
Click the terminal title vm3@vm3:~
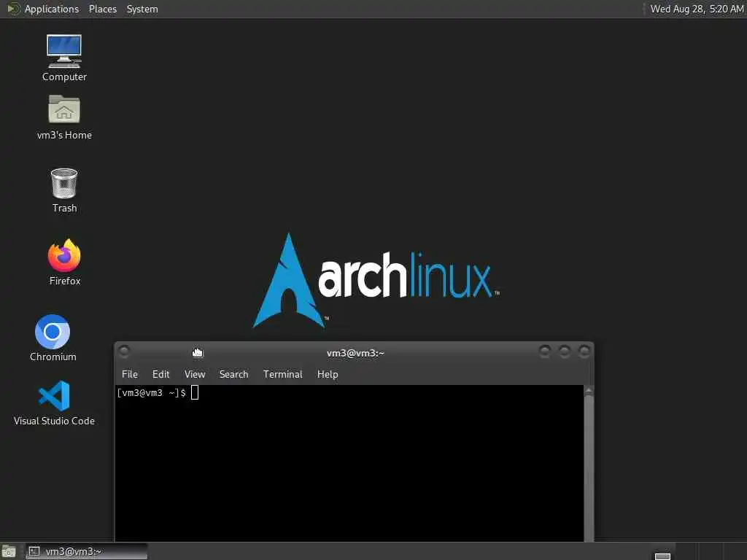[355, 353]
